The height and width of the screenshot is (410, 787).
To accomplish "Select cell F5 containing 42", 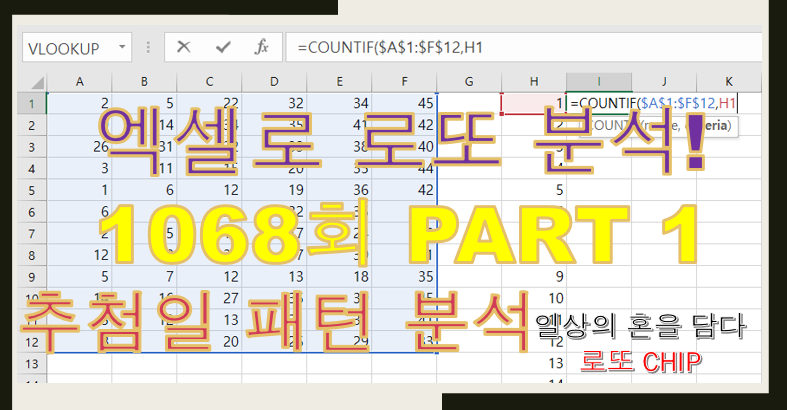I will coord(405,190).
